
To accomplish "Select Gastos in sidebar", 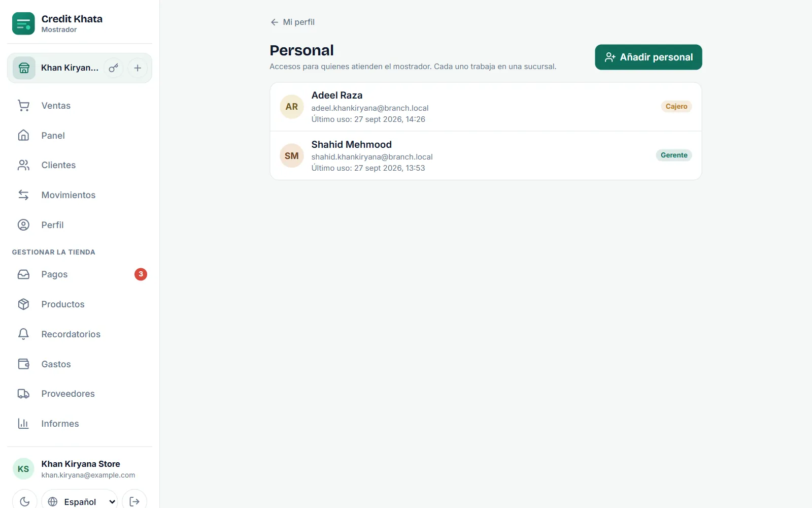I will (x=80, y=364).
